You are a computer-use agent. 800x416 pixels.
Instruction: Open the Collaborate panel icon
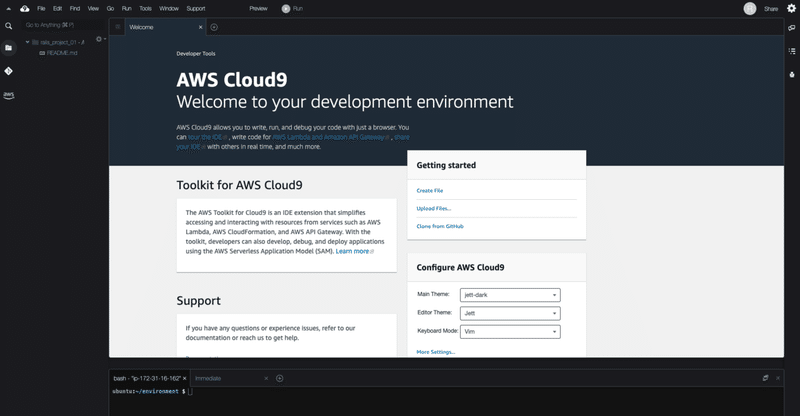pyautogui.click(x=792, y=28)
